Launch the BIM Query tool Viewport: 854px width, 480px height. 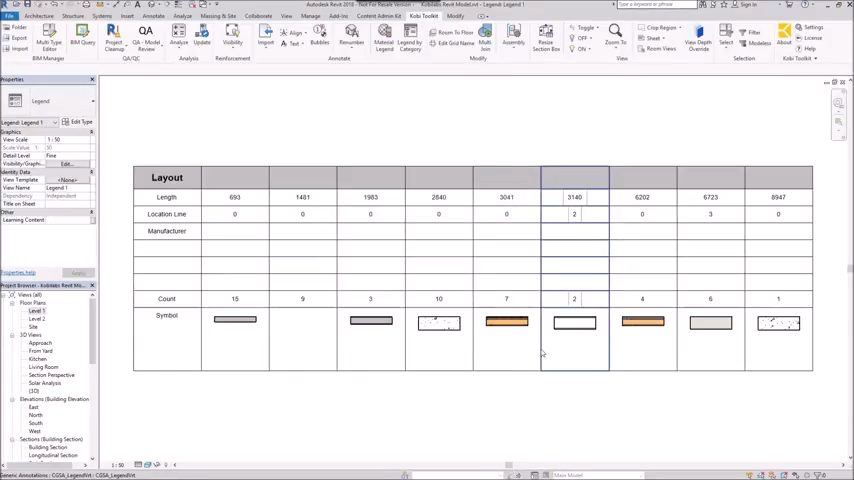tap(82, 36)
